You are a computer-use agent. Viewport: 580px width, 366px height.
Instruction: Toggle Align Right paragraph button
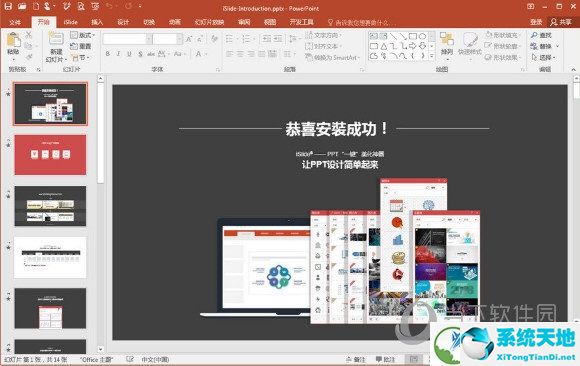(251, 54)
